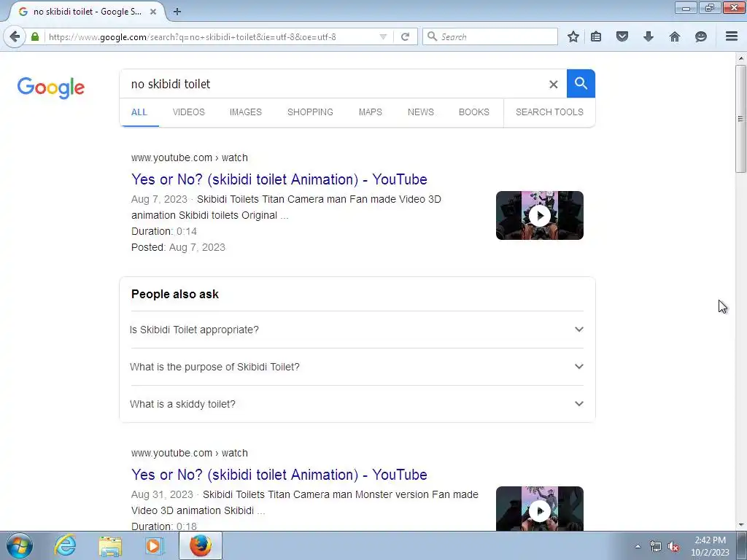The image size is (747, 560).
Task: Click inside the Firefox Search box
Action: tap(489, 36)
